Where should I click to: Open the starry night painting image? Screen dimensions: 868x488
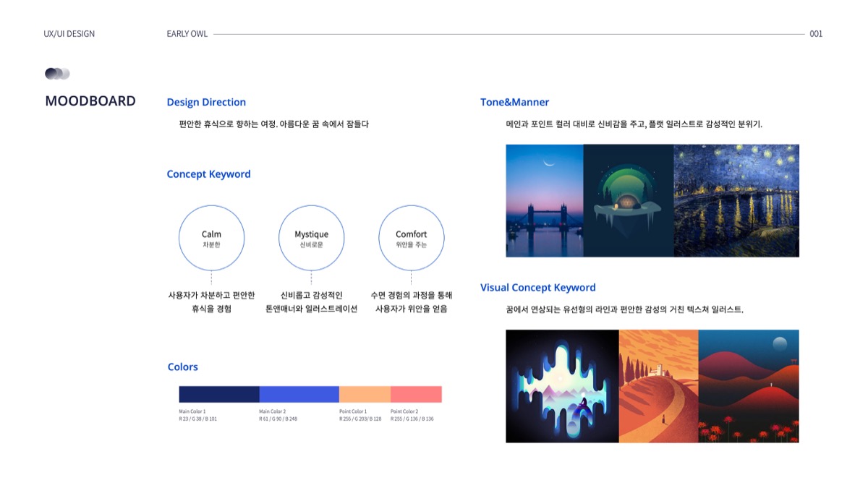(x=736, y=200)
